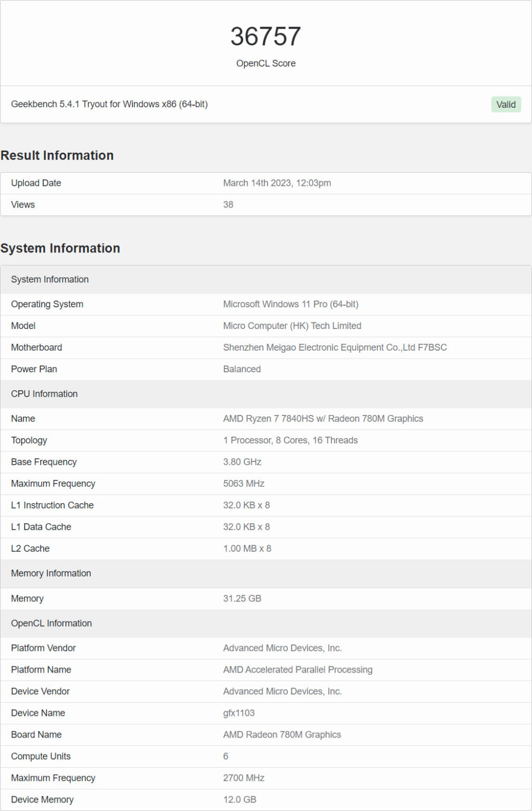Click the AMD Accelerated Parallel Processing platform name
532x811 pixels.
pyautogui.click(x=298, y=669)
